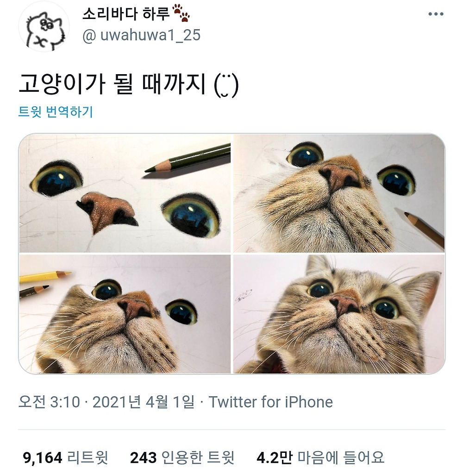Click the timestamp 오전 3:10
Viewport: 463px width, 476px height.
[49, 402]
